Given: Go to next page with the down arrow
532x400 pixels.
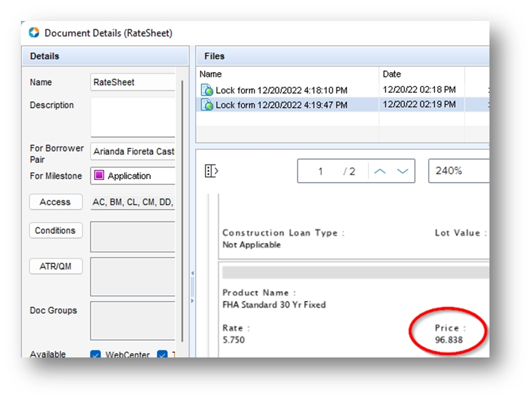Looking at the screenshot, I should 402,171.
